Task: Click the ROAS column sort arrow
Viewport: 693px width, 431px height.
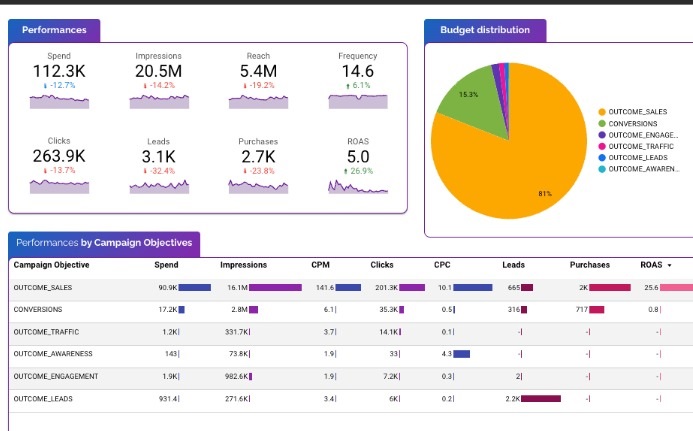Action: (669, 265)
